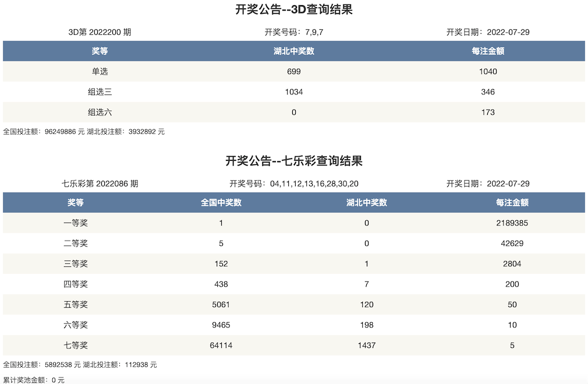Click 每注金额 header in the 七乐彩 table

512,203
